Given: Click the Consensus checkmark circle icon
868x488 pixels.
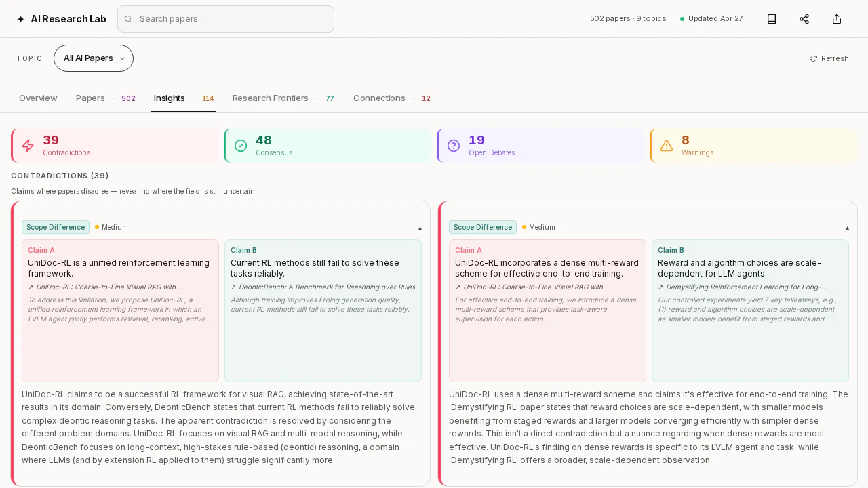Looking at the screenshot, I should (241, 146).
